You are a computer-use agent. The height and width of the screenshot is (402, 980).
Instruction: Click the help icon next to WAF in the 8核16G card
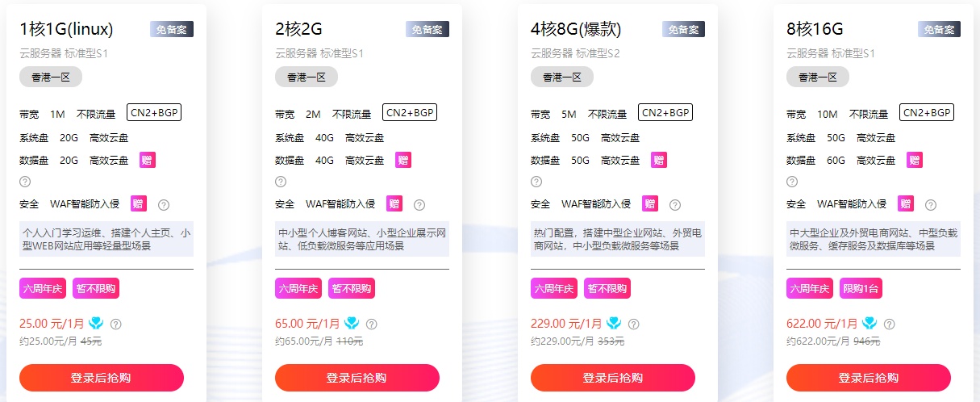931,205
